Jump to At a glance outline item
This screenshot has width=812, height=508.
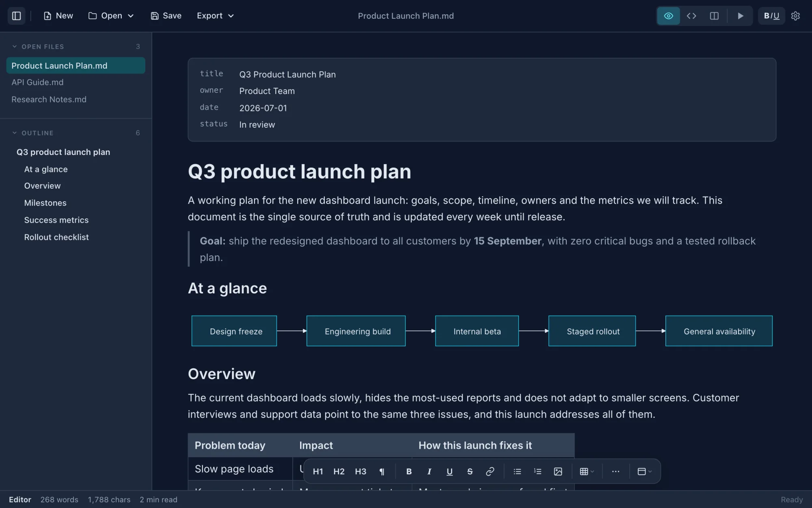46,169
